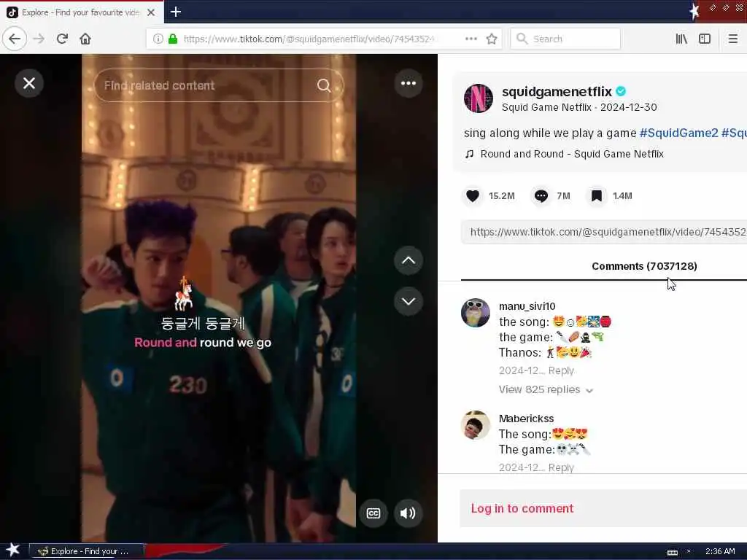Close the video viewer with X button
The width and height of the screenshot is (747, 560).
click(x=29, y=83)
